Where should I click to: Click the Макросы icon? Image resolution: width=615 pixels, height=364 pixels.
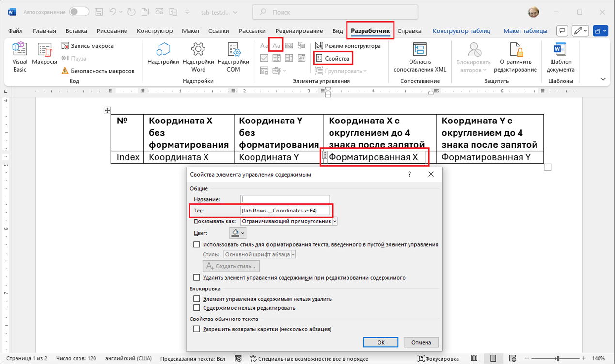tap(45, 51)
